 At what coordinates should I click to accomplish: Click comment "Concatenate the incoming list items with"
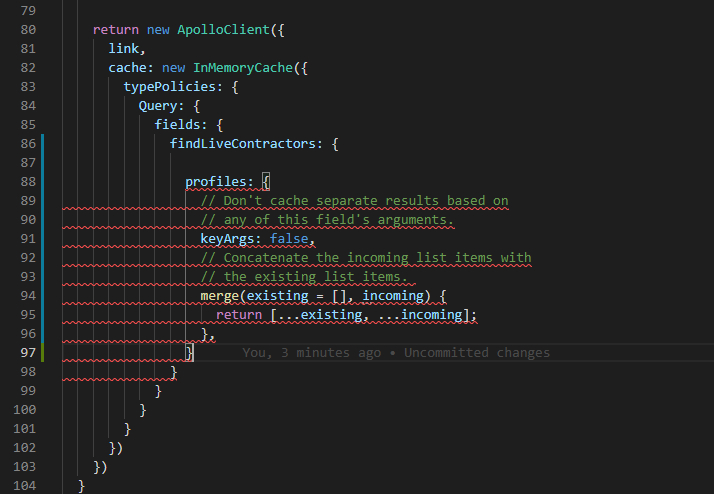366,258
